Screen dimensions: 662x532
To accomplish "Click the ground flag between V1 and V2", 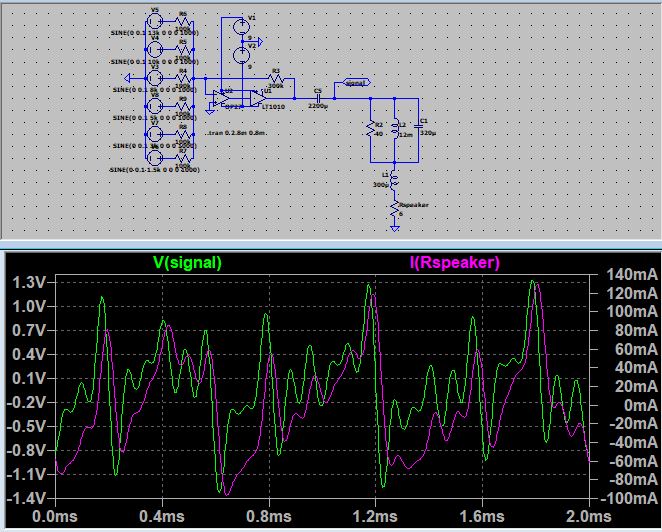I will tap(260, 42).
